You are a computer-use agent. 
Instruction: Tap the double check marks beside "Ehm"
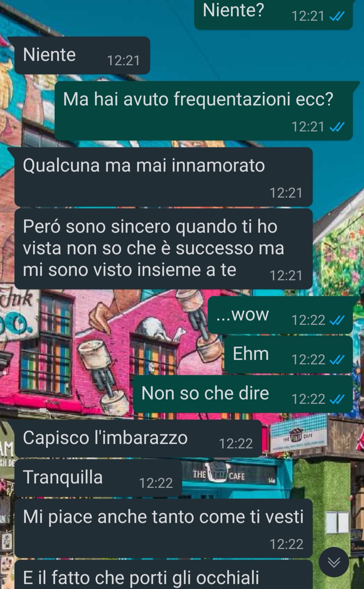(x=337, y=360)
